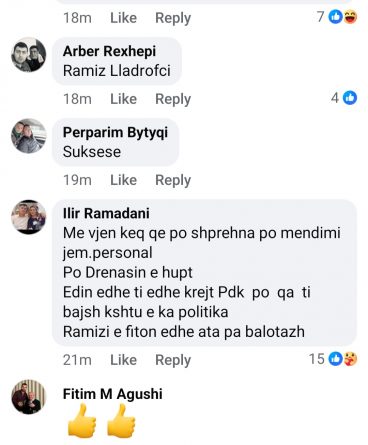View the like reaction on Arber Rexhepi's comment
The height and width of the screenshot is (445, 368).
coord(350,98)
